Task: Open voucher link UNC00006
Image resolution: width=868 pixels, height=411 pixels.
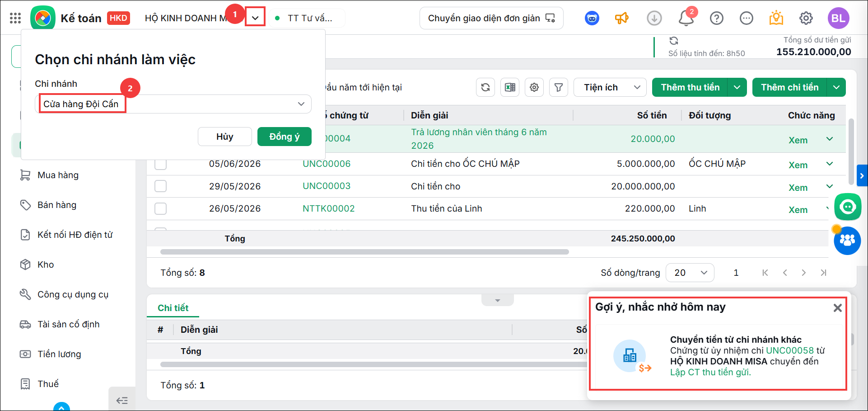Action: [327, 164]
